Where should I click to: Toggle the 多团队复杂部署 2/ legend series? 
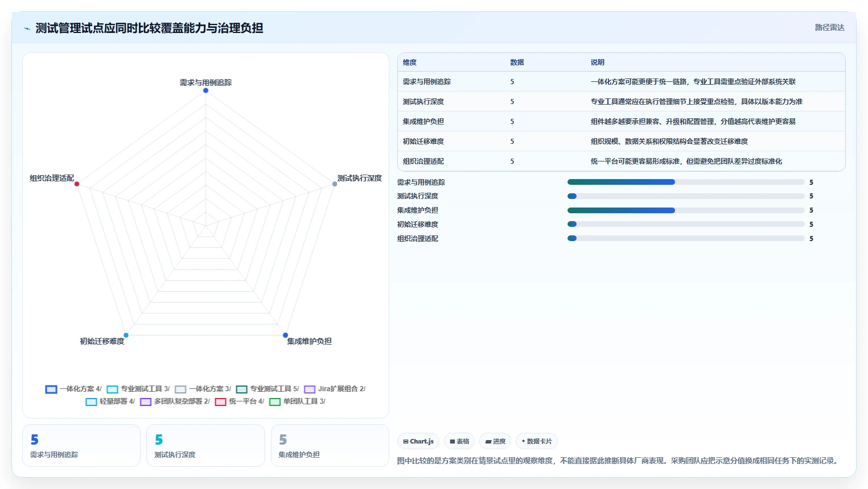point(175,401)
